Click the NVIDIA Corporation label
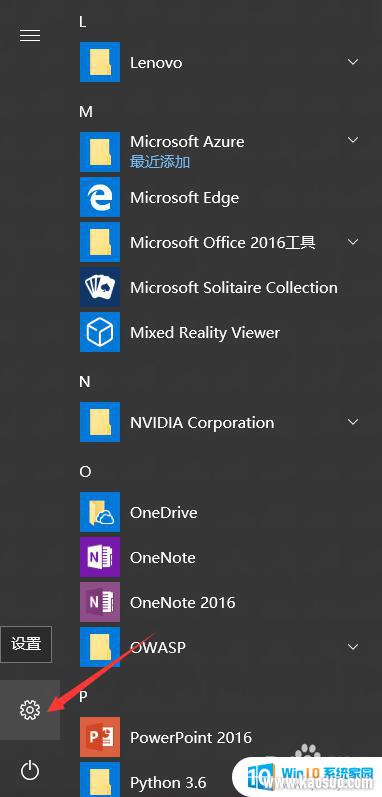 202,422
